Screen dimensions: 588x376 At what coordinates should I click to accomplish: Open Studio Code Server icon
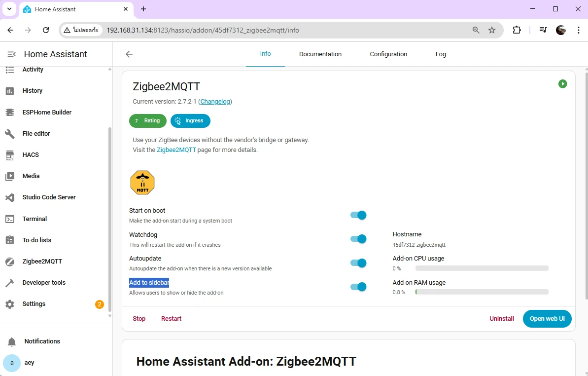(10, 197)
